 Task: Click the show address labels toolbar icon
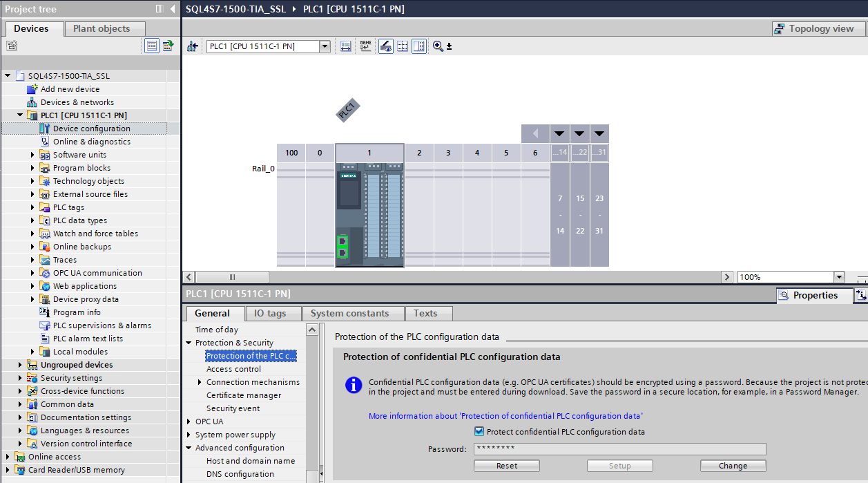(346, 46)
